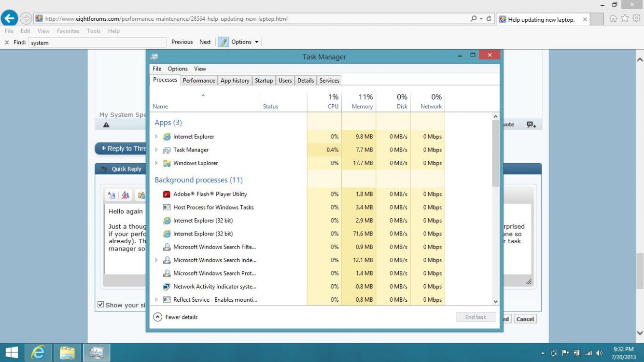This screenshot has height=362, width=644.
Task: Click the Internet Explorer app row icon
Action: pyautogui.click(x=167, y=137)
